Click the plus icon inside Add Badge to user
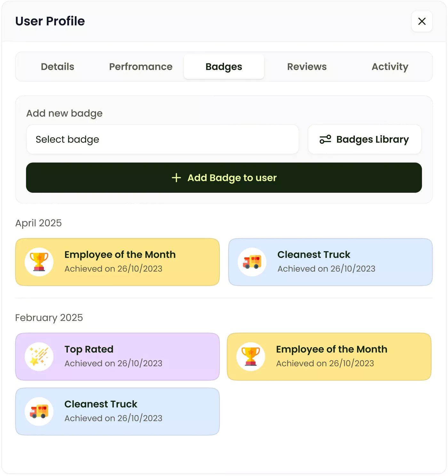 176,178
